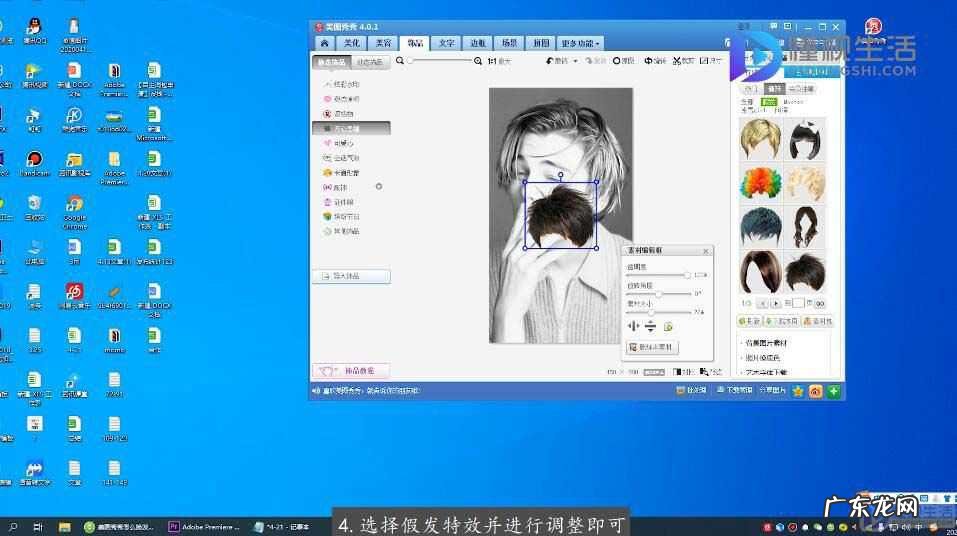Image resolution: width=957 pixels, height=536 pixels.
Task: Click the delete this material button
Action: click(x=652, y=347)
